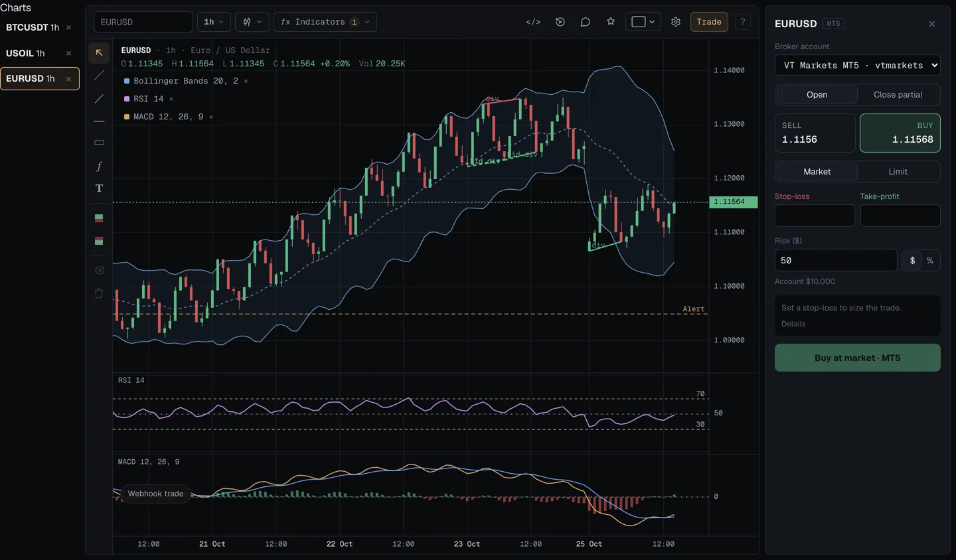956x560 pixels.
Task: Click the trash icon to delete drawings
Action: pos(99,293)
